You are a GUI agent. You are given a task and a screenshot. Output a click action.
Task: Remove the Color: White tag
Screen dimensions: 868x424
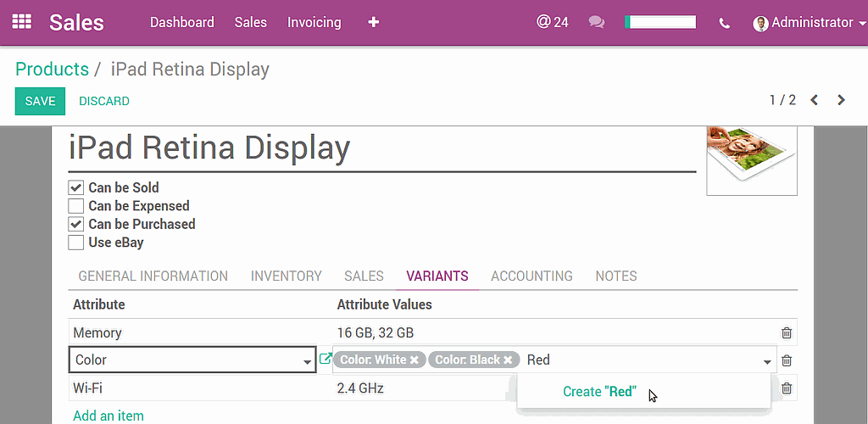pyautogui.click(x=415, y=360)
